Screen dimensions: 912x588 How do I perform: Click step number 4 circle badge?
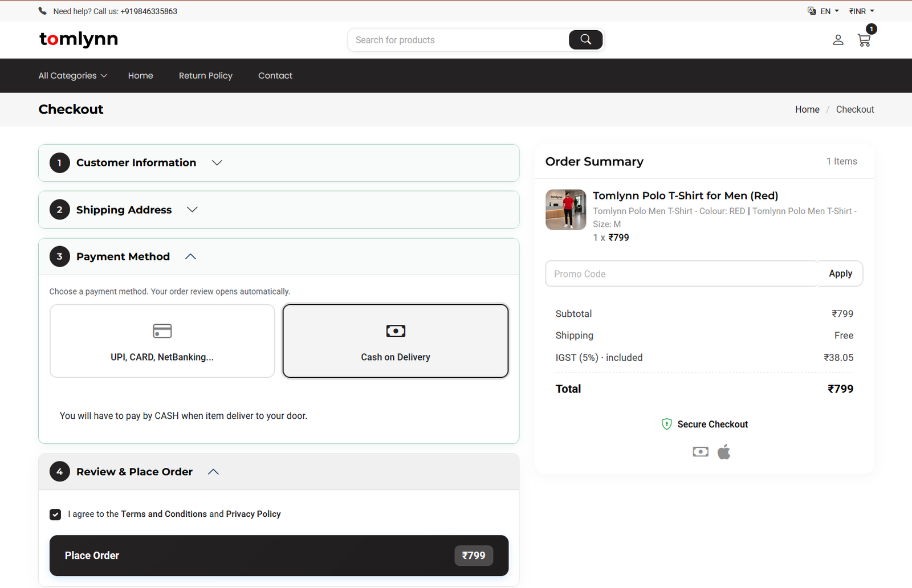[x=59, y=472]
